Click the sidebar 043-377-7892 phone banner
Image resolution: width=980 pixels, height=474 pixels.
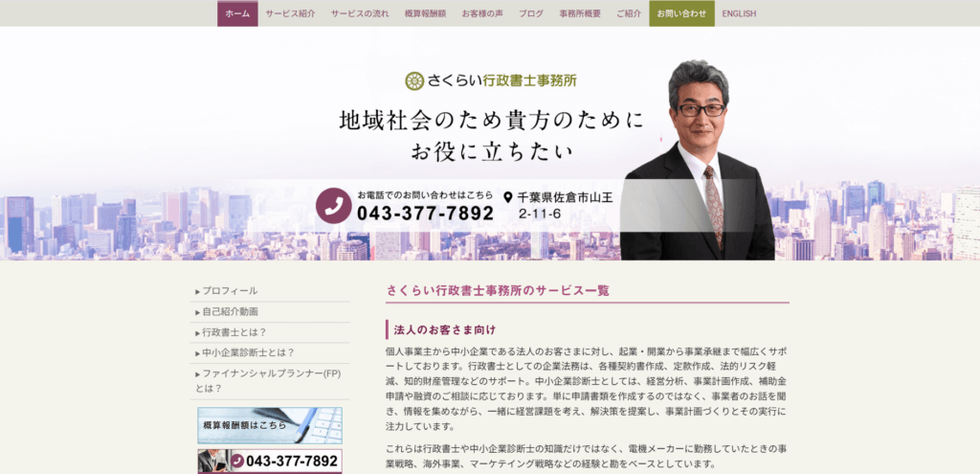270,462
